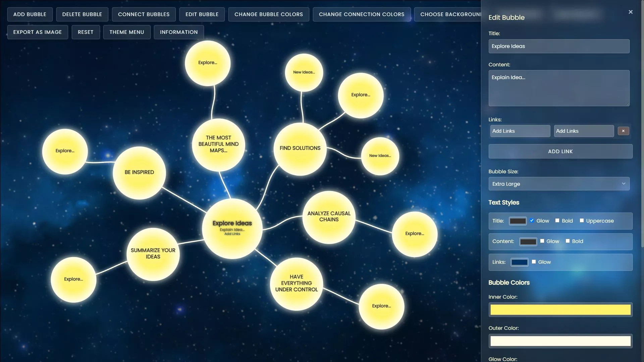Enable the Title Bold checkbox
Image resolution: width=644 pixels, height=362 pixels.
pos(557,221)
